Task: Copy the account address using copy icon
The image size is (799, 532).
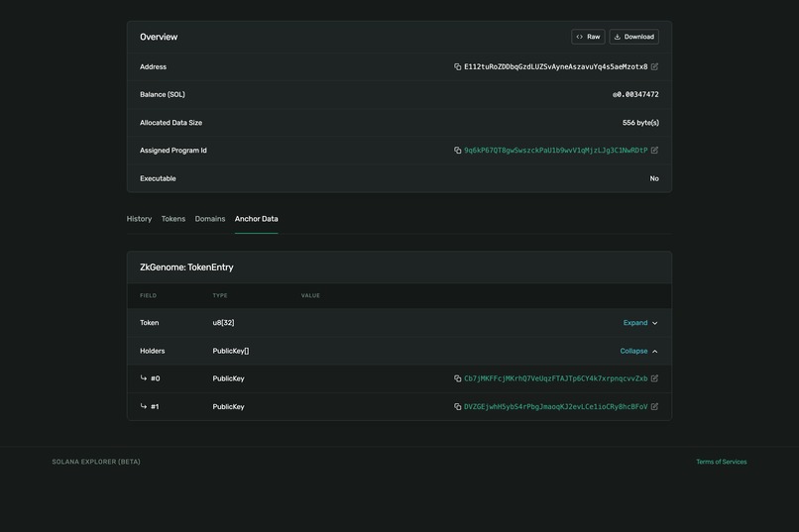Action: click(x=457, y=66)
